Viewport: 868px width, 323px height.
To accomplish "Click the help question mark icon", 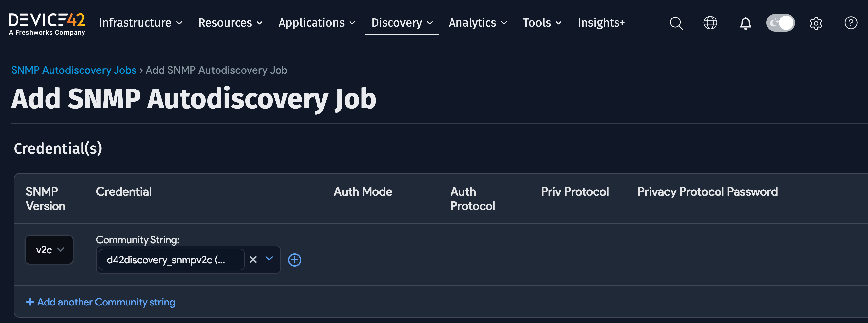I will (x=851, y=23).
